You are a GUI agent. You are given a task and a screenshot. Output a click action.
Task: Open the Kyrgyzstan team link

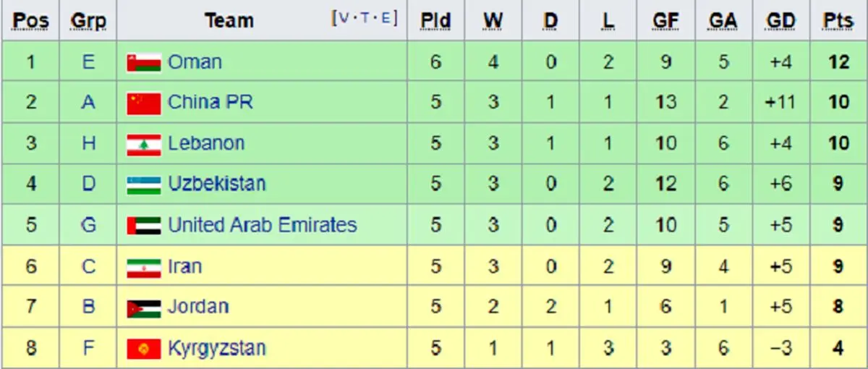tap(216, 348)
